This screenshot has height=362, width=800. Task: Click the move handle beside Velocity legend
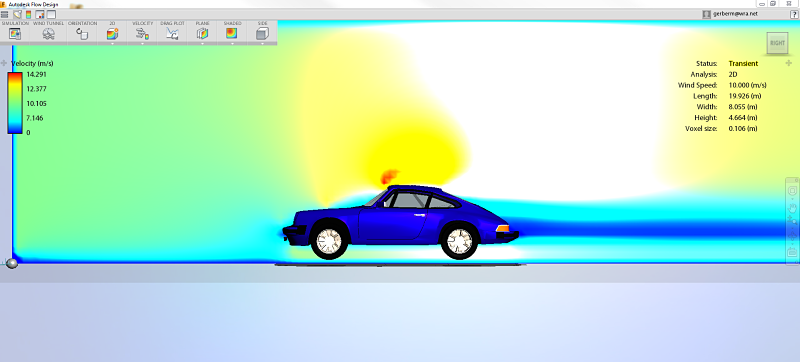[x=4, y=63]
